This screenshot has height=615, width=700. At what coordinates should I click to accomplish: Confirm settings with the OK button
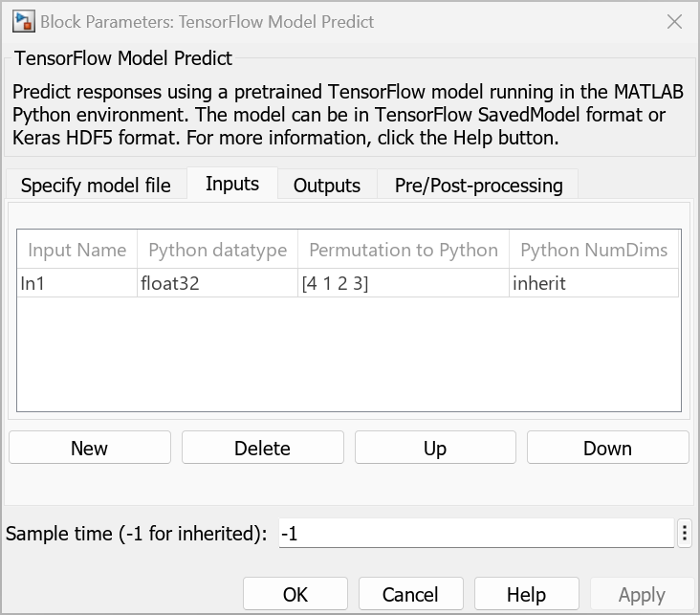coord(295,594)
